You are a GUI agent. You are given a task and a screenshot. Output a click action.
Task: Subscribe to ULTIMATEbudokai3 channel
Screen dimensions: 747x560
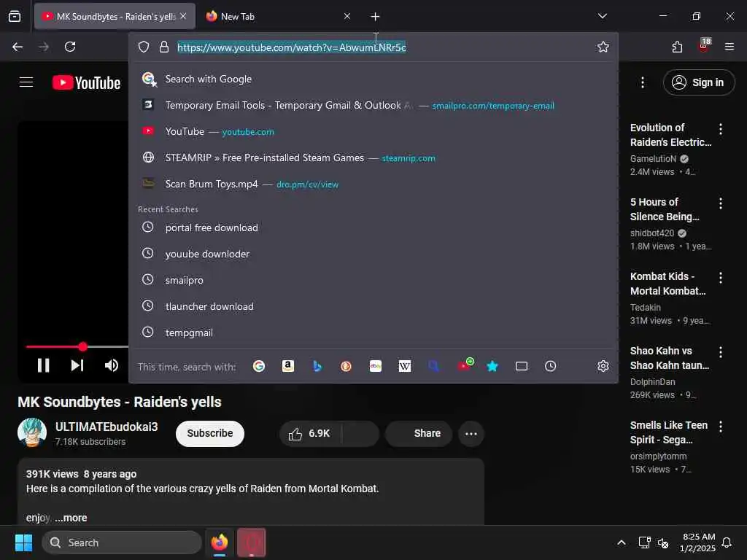coord(210,434)
